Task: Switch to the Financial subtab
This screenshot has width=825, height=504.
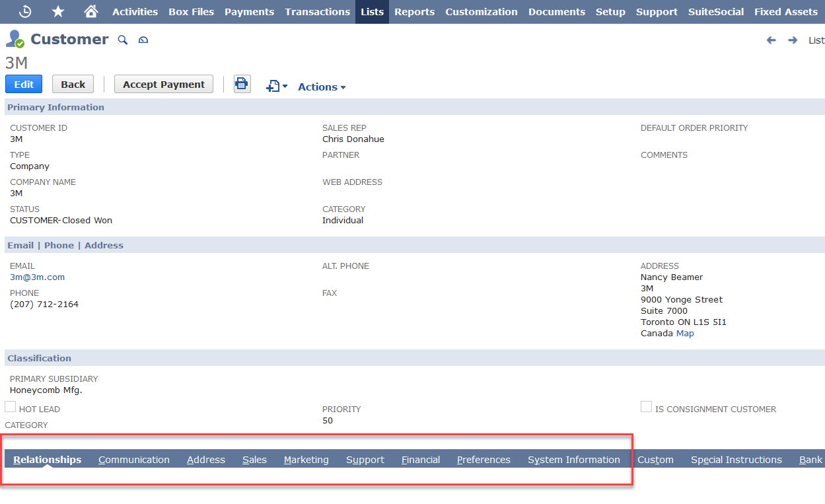Action: click(421, 460)
